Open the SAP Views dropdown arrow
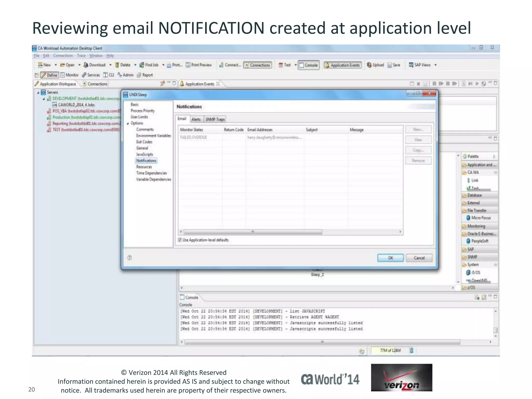The height and width of the screenshot is (399, 532). [435, 65]
